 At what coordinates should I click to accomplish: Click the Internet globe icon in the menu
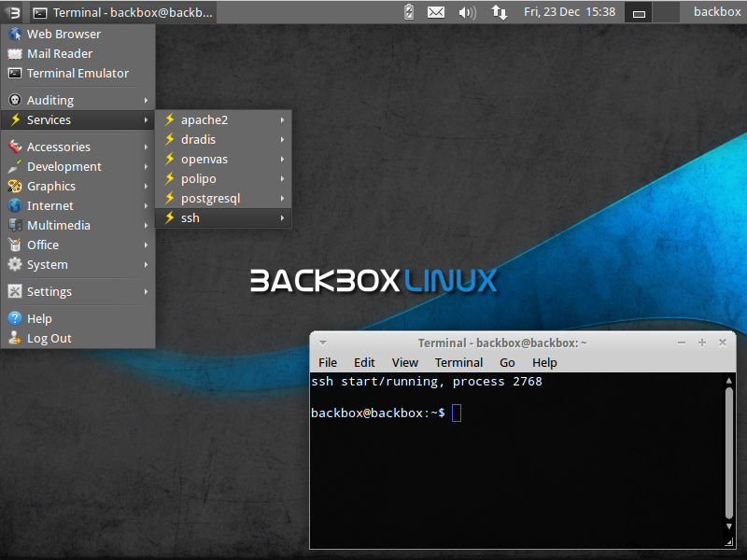pos(13,205)
